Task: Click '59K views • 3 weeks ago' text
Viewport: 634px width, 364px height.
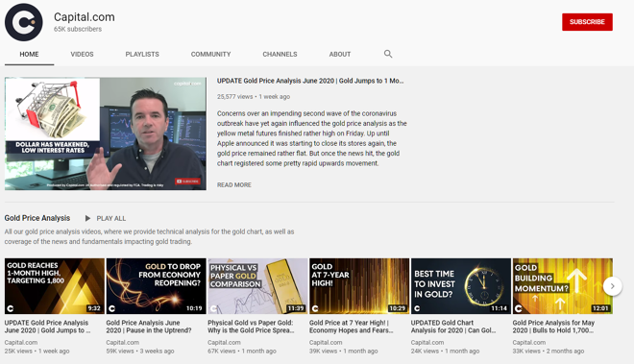Action: [x=140, y=352]
